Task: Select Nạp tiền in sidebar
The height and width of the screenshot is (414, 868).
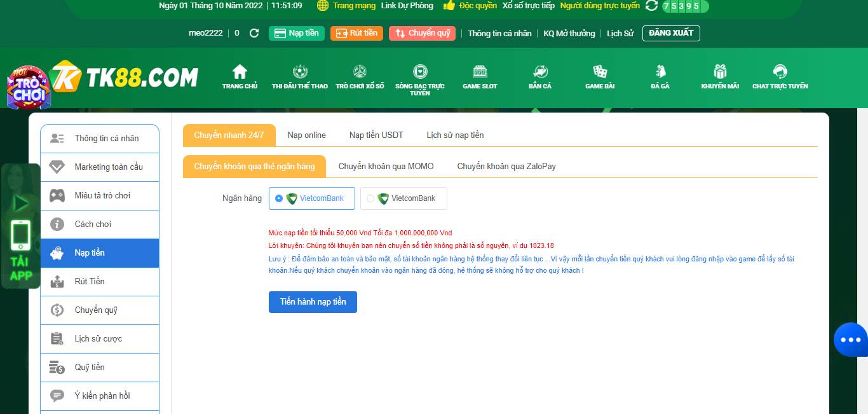Action: tap(100, 252)
